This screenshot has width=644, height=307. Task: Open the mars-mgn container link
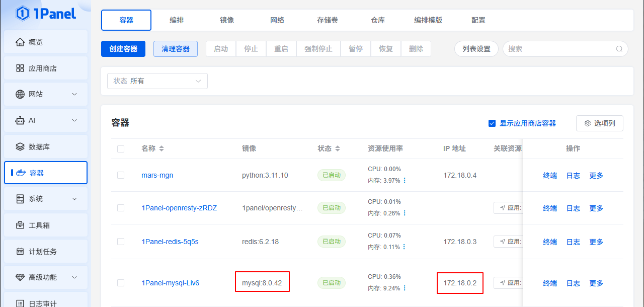tap(157, 175)
